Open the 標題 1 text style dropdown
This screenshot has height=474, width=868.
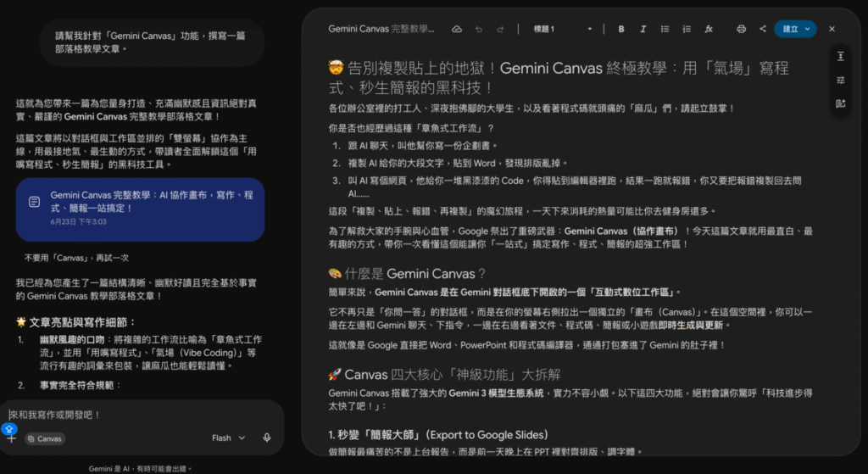(x=562, y=30)
